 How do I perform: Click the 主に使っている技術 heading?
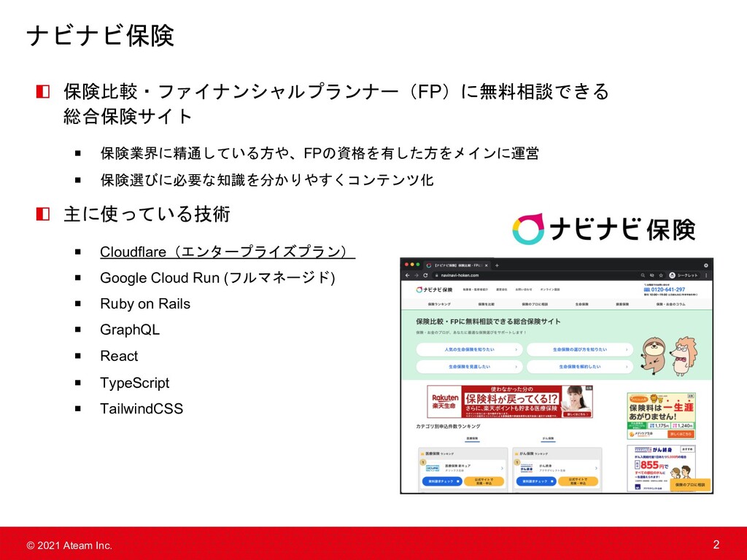click(147, 214)
